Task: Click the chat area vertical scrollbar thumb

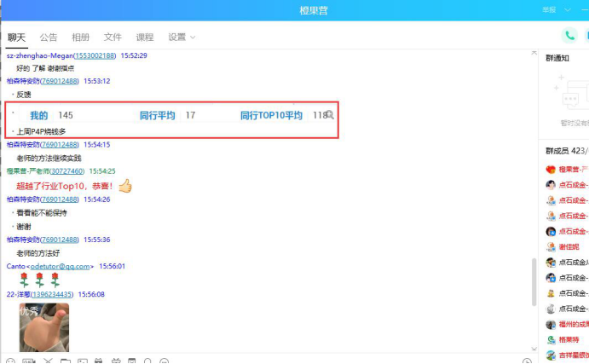Action: [x=534, y=282]
